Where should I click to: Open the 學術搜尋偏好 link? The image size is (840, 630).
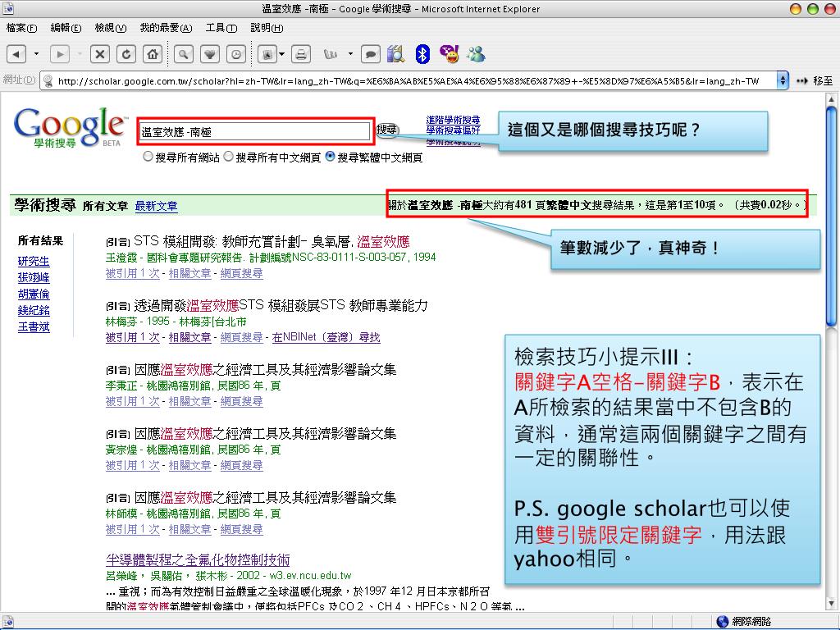[x=453, y=130]
